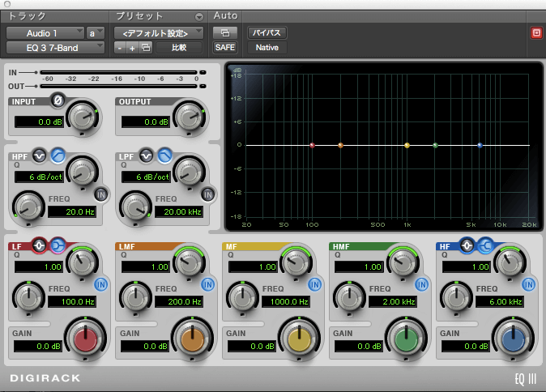Click the Native button
The image size is (546, 392).
tap(267, 48)
